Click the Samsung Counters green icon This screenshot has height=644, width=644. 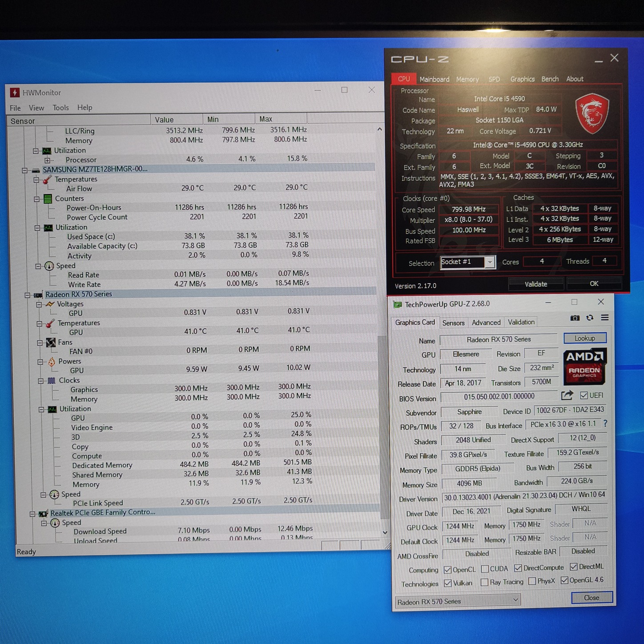(48, 199)
